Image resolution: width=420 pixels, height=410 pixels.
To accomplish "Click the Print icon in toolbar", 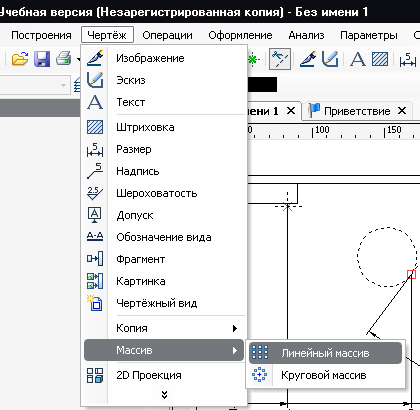I will (64, 59).
